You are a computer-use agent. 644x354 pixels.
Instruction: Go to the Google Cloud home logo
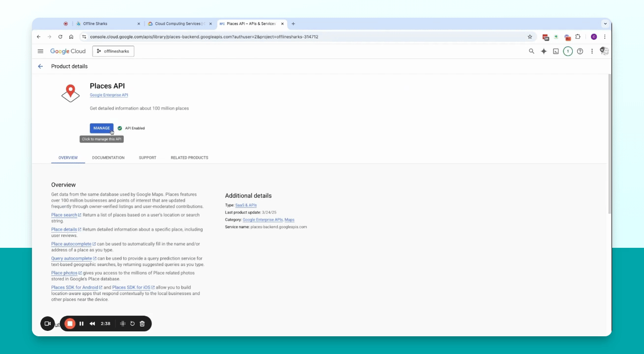point(68,51)
